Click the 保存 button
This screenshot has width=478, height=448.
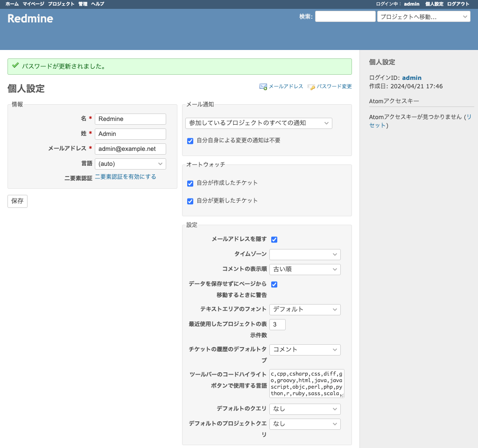pos(17,201)
